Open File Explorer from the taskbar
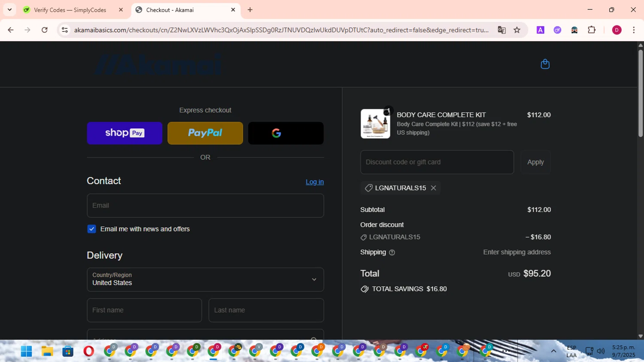This screenshot has width=644, height=362. (x=47, y=351)
